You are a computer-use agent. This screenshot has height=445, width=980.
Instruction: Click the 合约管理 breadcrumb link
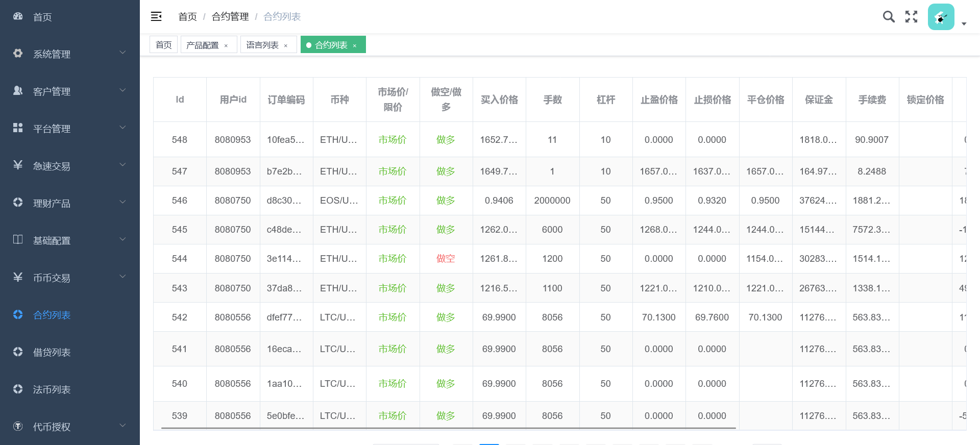pyautogui.click(x=230, y=17)
